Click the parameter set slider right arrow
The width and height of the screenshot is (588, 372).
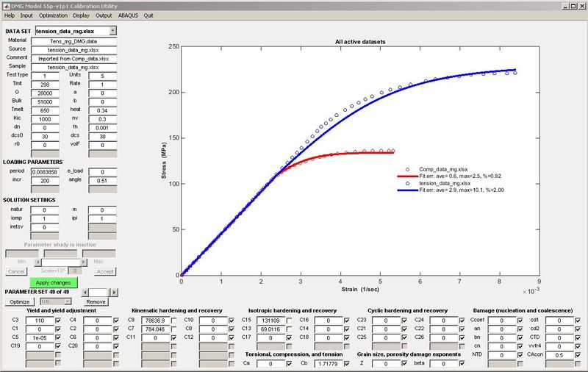114,292
